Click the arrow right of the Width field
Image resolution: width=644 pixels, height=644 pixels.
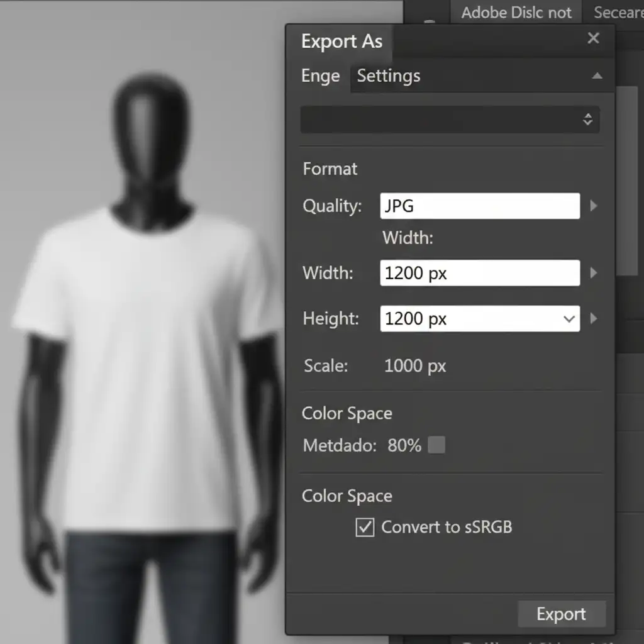click(593, 273)
